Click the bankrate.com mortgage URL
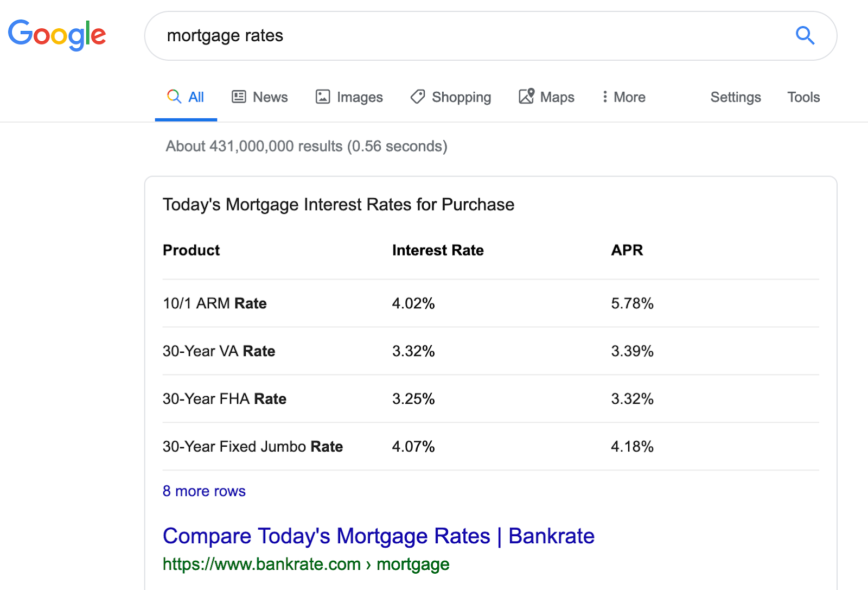The height and width of the screenshot is (590, 868). coord(306,564)
